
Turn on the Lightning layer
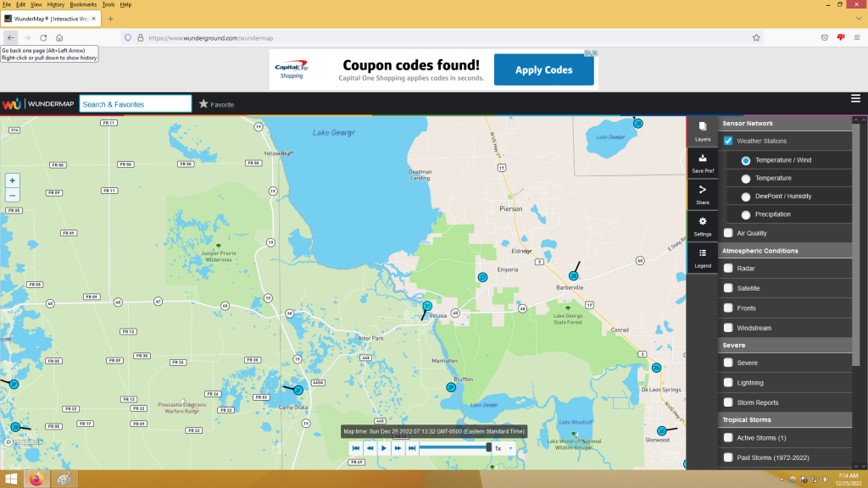[x=728, y=383]
